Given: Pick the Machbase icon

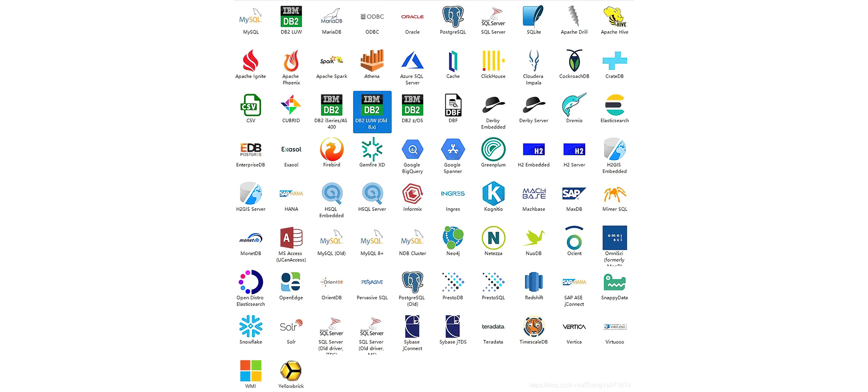Looking at the screenshot, I should click(534, 194).
